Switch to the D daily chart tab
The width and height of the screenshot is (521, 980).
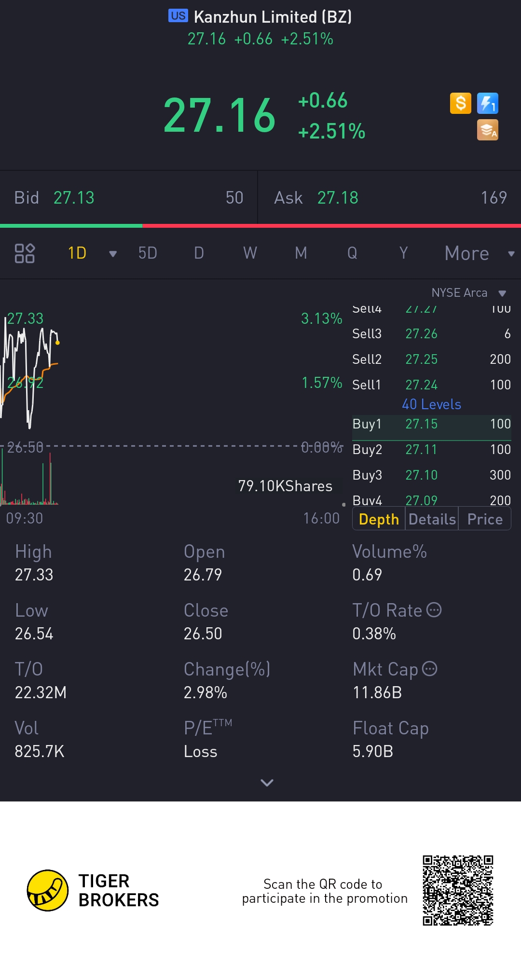199,253
